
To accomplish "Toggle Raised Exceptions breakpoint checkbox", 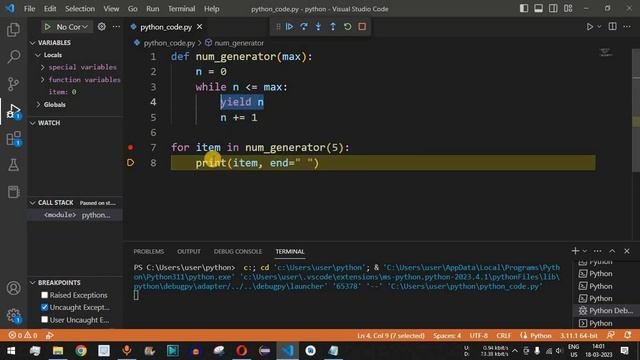I will [44, 295].
